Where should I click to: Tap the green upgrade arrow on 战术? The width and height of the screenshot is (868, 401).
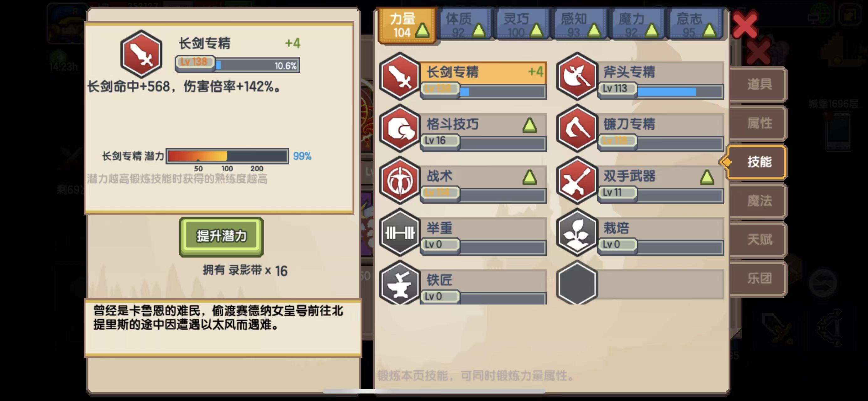tap(529, 177)
